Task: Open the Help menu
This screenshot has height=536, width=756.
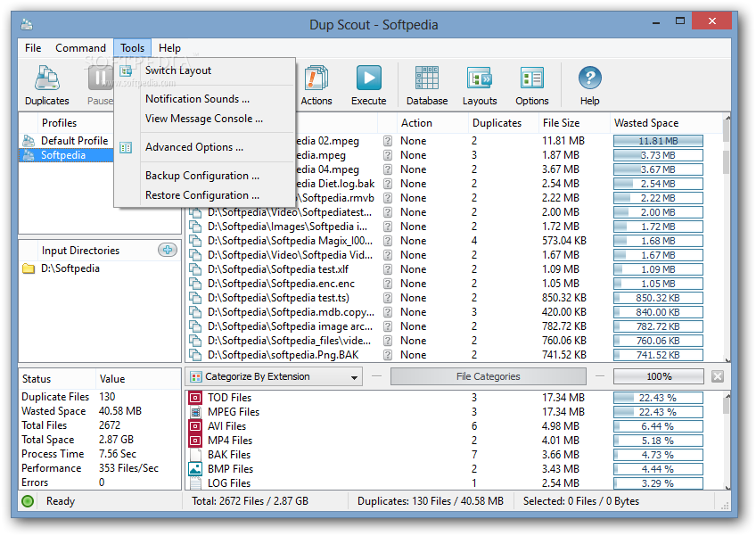Action: pyautogui.click(x=169, y=48)
